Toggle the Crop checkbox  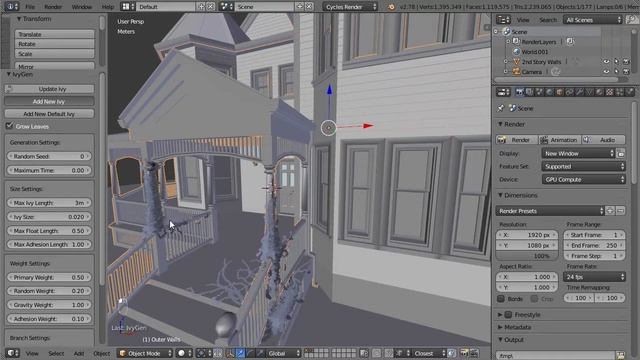tap(534, 299)
